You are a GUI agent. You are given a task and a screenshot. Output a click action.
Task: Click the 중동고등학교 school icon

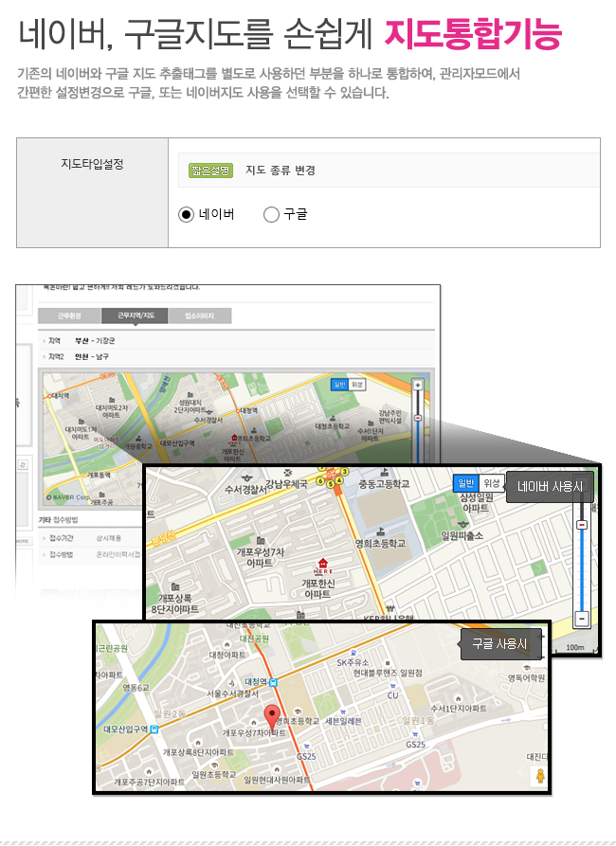point(384,473)
